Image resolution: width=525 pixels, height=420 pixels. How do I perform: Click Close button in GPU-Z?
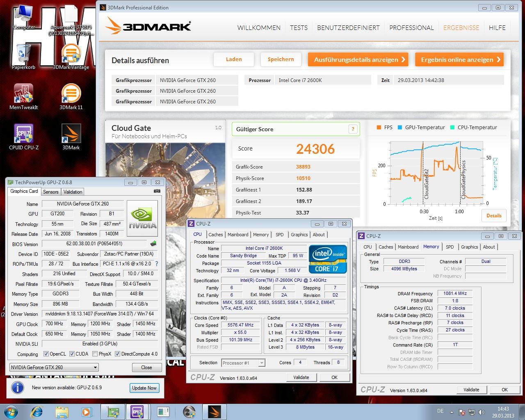pyautogui.click(x=146, y=367)
